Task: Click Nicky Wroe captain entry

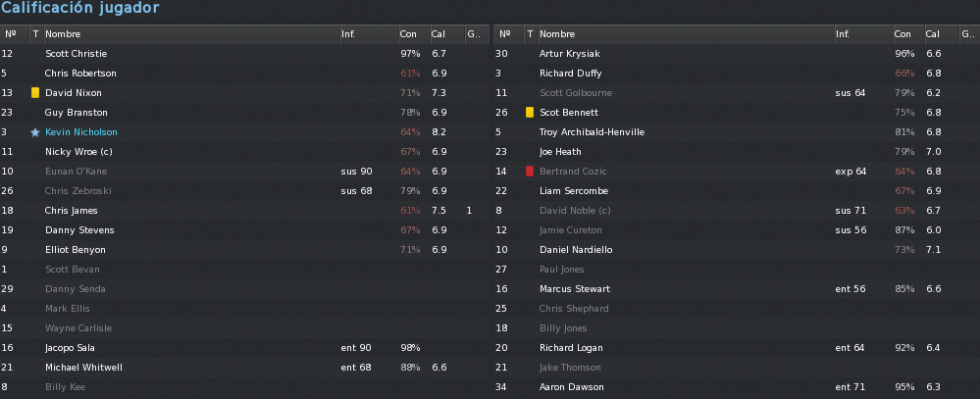Action: pos(244,152)
